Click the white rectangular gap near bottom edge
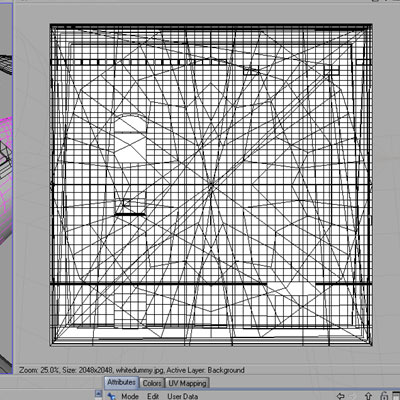 [x=291, y=289]
